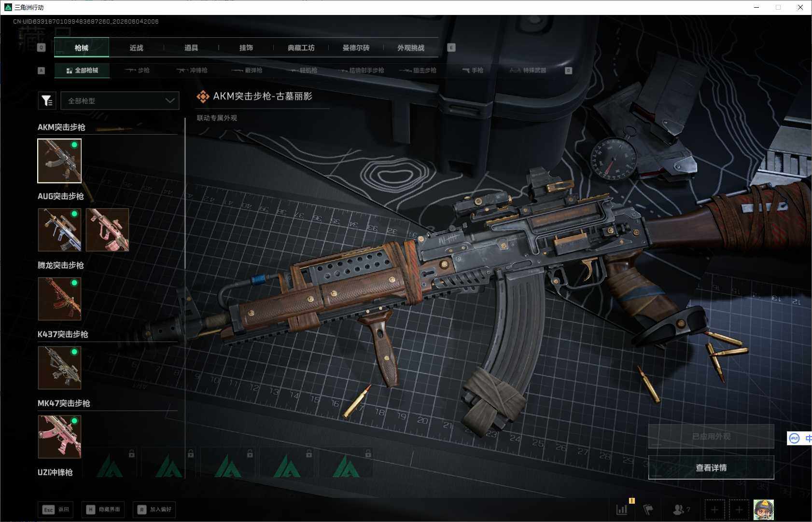Expand the 全部枪型 dropdown
The image size is (812, 522).
point(120,100)
